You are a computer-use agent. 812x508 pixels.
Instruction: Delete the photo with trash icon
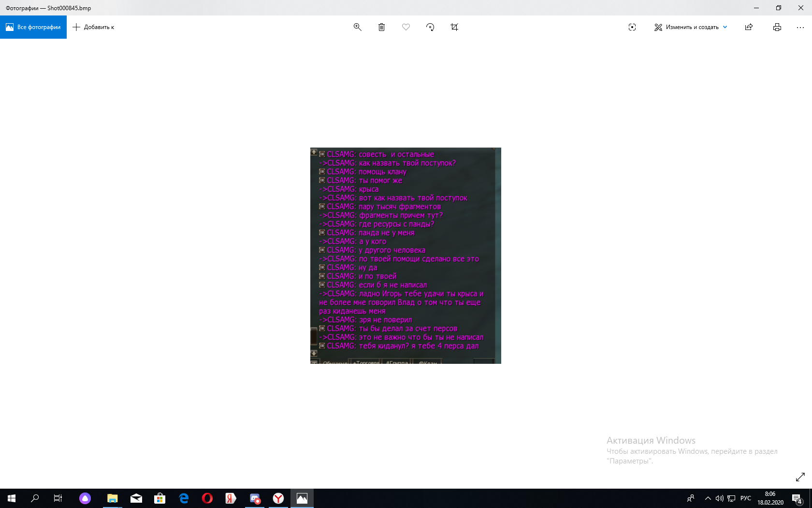pos(381,27)
